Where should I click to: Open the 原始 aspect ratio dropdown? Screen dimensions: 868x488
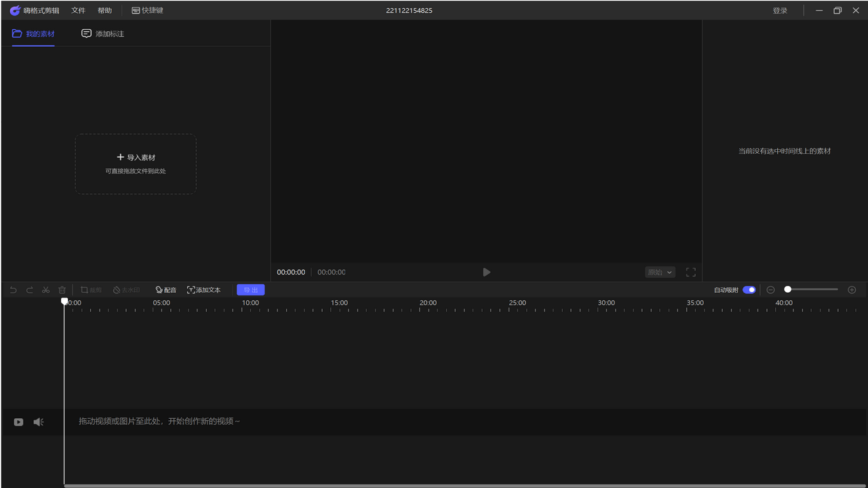[x=660, y=272]
